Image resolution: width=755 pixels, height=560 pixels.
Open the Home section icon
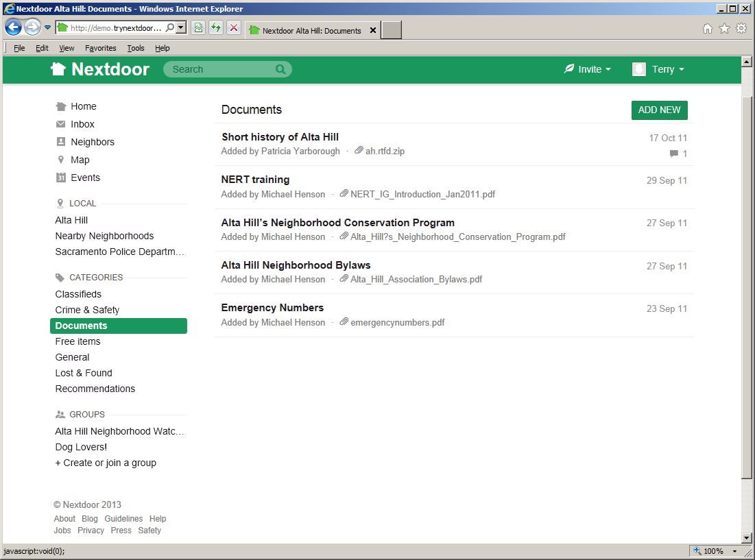pos(60,106)
